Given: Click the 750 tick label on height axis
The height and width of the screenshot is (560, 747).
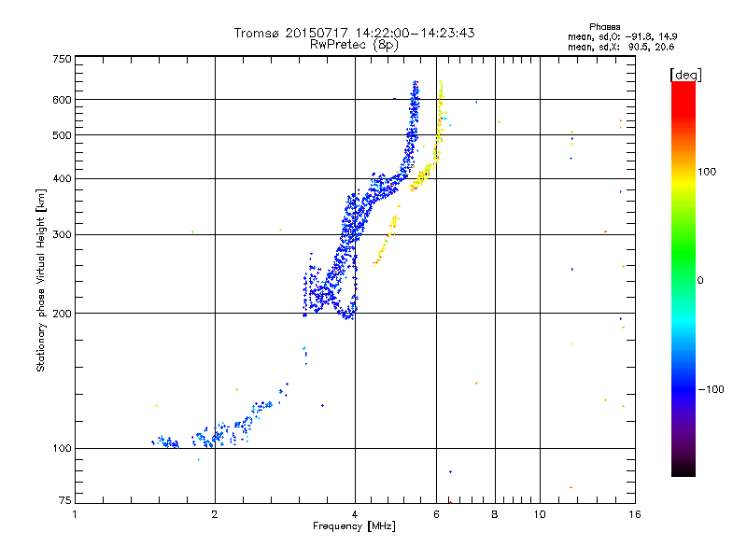Looking at the screenshot, I should coord(62,59).
